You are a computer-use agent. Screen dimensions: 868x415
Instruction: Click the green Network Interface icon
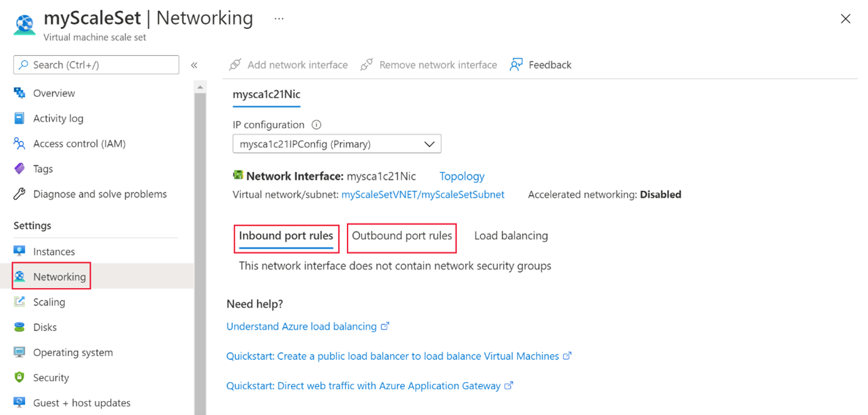(x=238, y=175)
